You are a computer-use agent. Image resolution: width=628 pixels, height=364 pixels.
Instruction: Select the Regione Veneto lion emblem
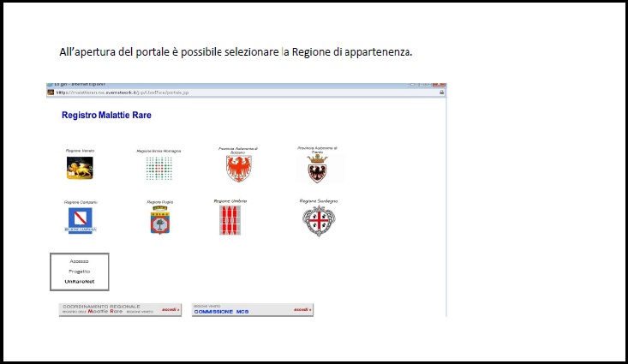pos(80,167)
